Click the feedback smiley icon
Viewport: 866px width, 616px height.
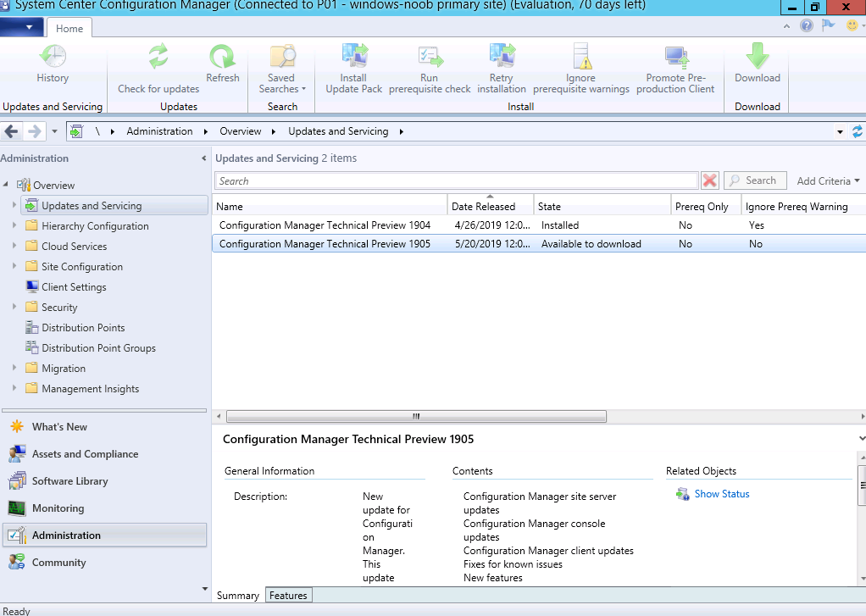coord(852,25)
